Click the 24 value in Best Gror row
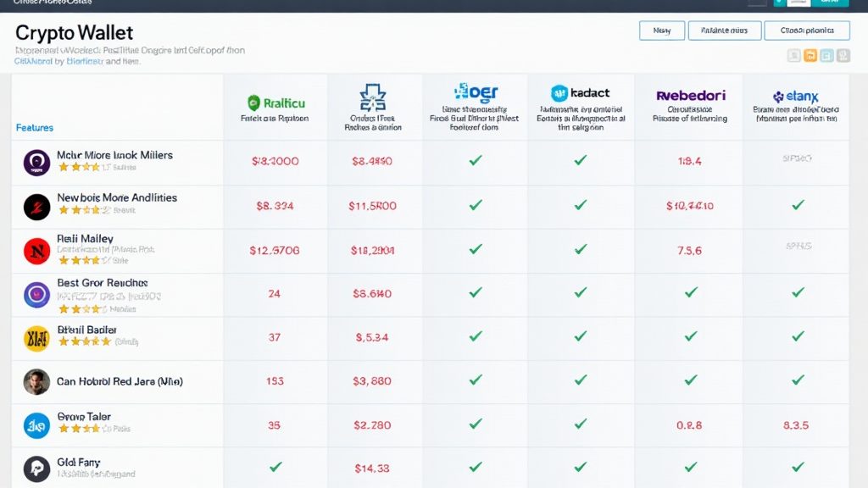This screenshot has width=868, height=488. click(274, 294)
